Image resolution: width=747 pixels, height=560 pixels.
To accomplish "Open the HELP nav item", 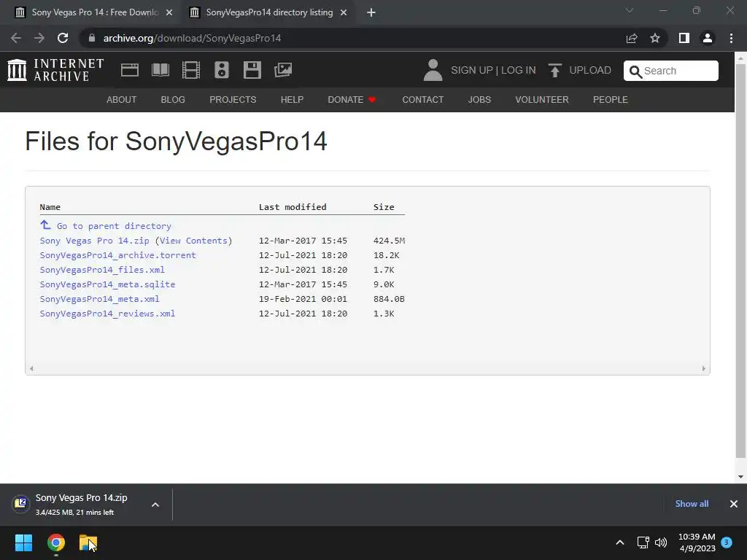I will point(292,99).
